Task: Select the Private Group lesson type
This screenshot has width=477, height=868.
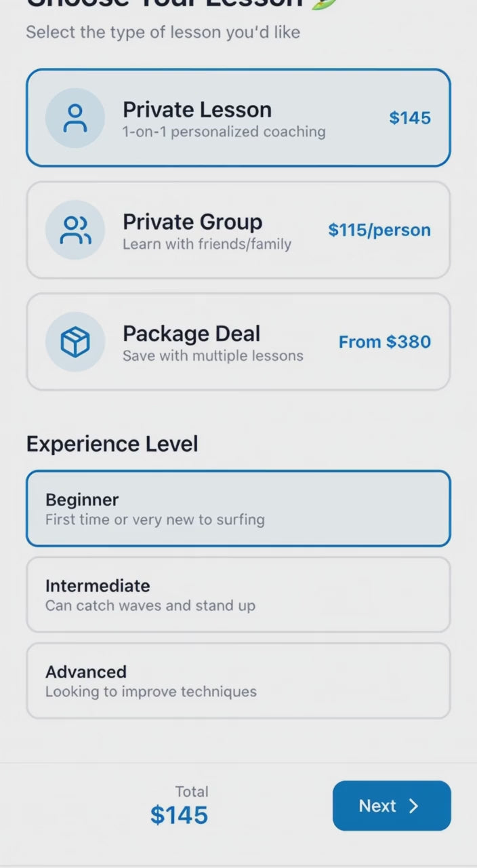Action: point(239,230)
